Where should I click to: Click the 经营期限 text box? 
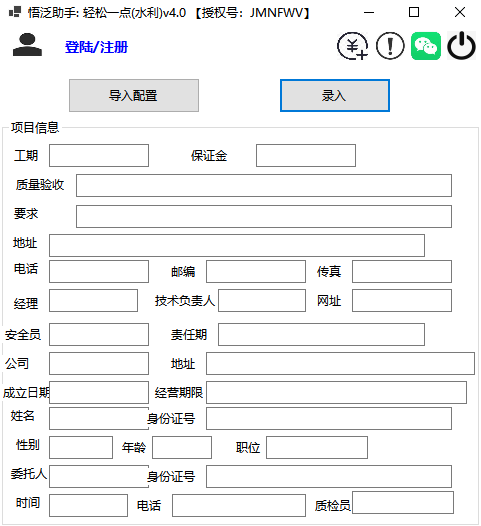[x=336, y=392]
